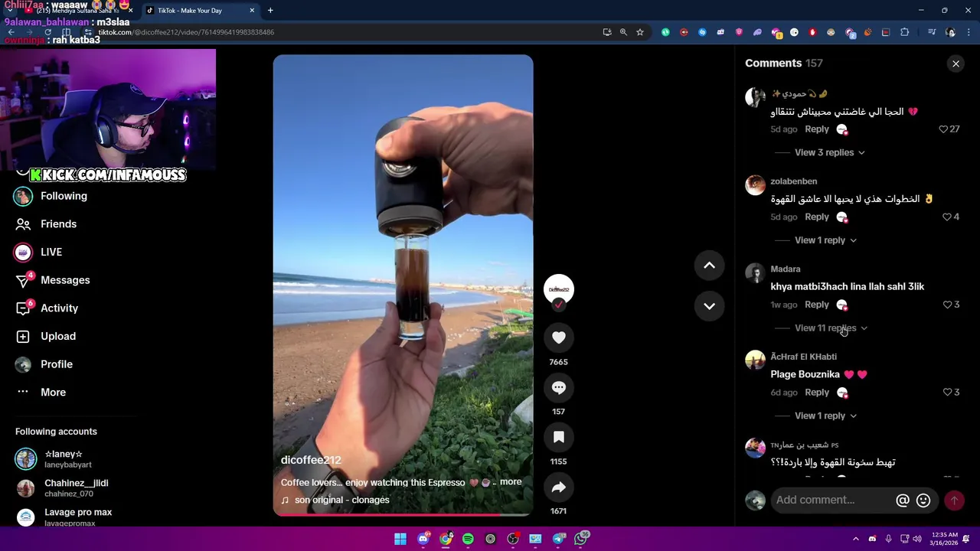This screenshot has height=551, width=980.
Task: Save the video with the bookmark button
Action: [x=559, y=438]
